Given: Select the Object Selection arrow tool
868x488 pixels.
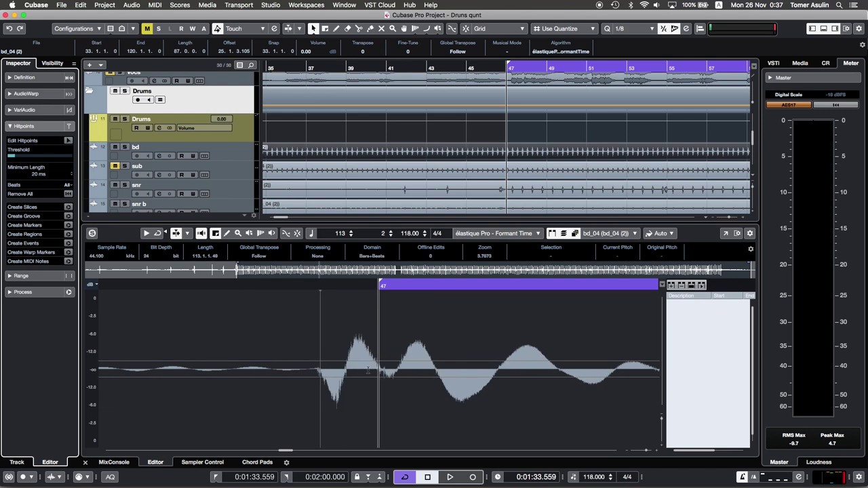Looking at the screenshot, I should click(x=313, y=28).
